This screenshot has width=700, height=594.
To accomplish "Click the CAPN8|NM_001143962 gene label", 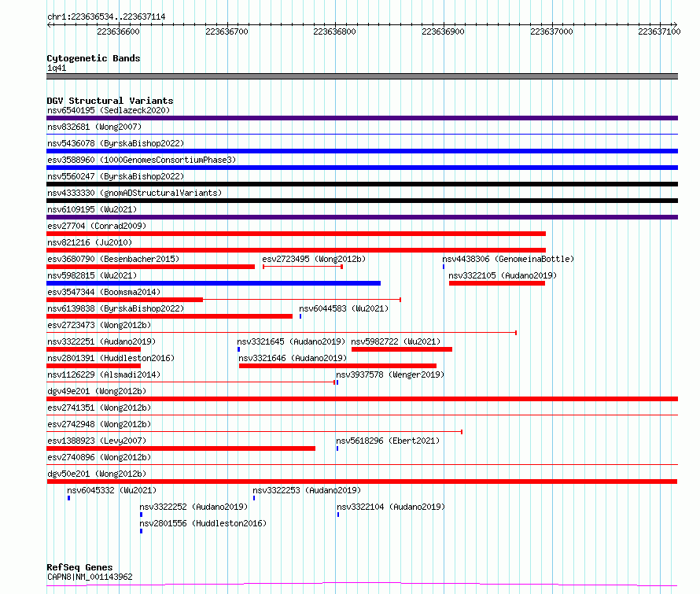I will click(x=90, y=577).
